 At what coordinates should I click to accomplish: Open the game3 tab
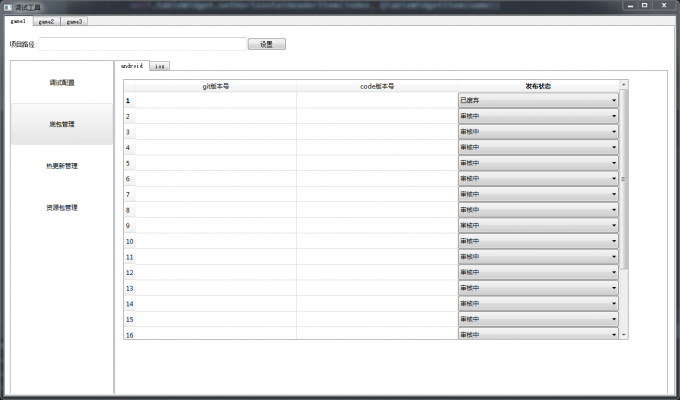pos(74,21)
